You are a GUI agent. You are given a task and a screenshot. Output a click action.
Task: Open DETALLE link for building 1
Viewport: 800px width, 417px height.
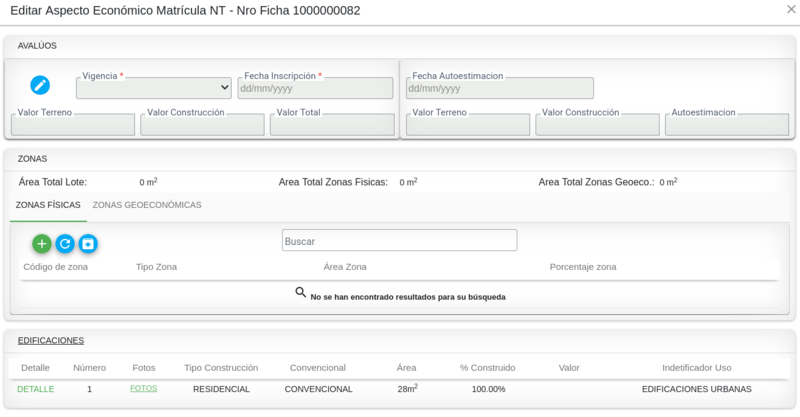35,389
